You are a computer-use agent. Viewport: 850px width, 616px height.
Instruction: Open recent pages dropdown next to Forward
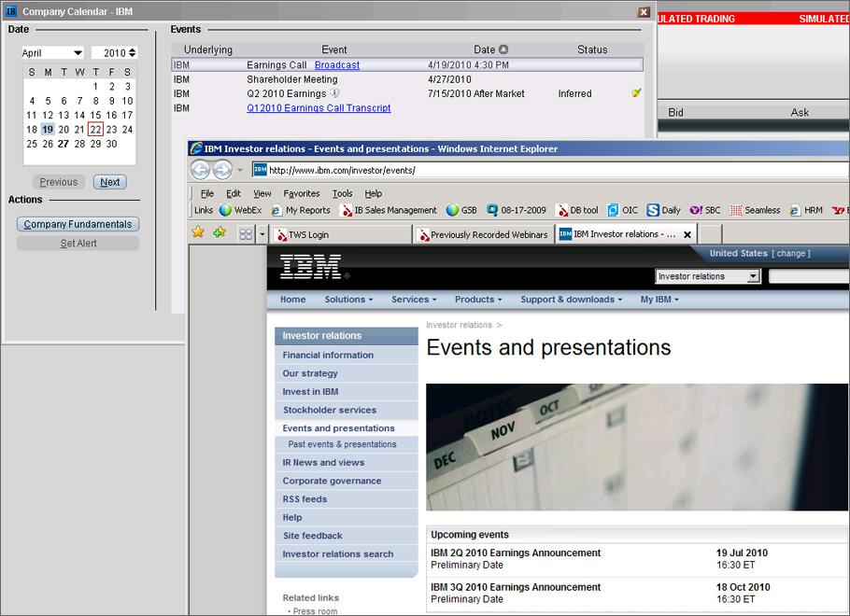tap(240, 170)
